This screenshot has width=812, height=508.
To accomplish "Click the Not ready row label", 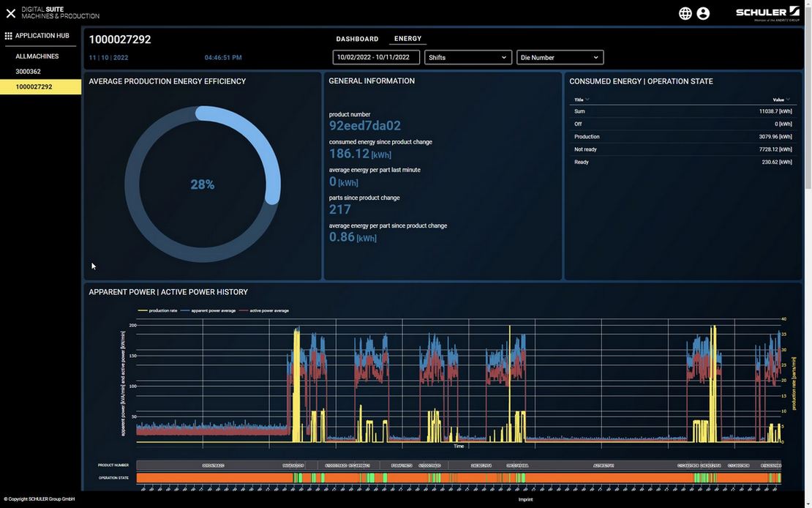I will pyautogui.click(x=585, y=149).
